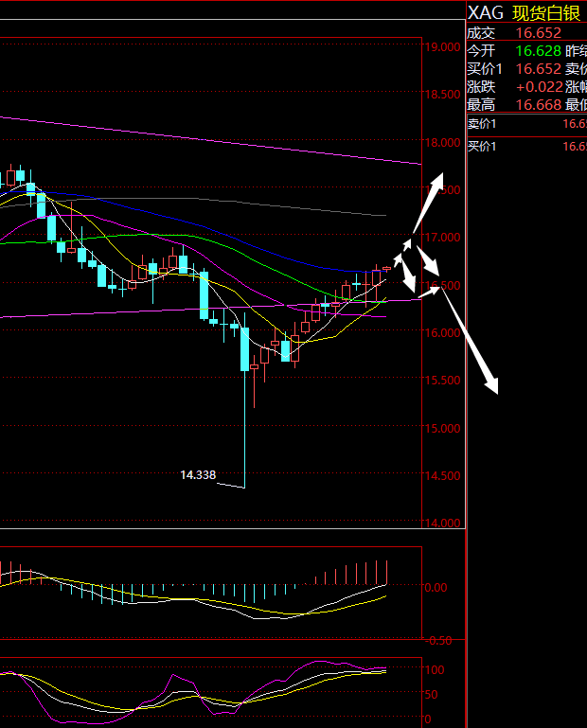The image size is (587, 728).
Task: Select the 成交 label in quote panel
Action: point(481,33)
